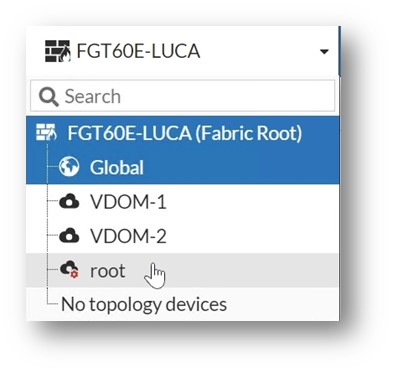The height and width of the screenshot is (373, 393).
Task: Select FGT60E-LUCA (Fabric Root) entry
Action: click(x=185, y=133)
